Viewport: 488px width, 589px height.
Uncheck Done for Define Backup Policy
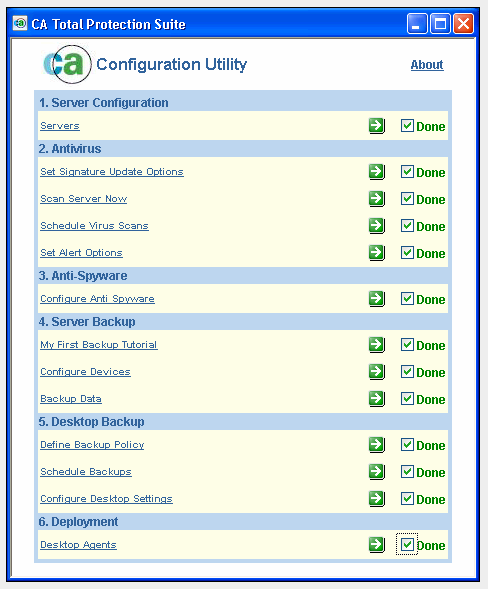[407, 444]
